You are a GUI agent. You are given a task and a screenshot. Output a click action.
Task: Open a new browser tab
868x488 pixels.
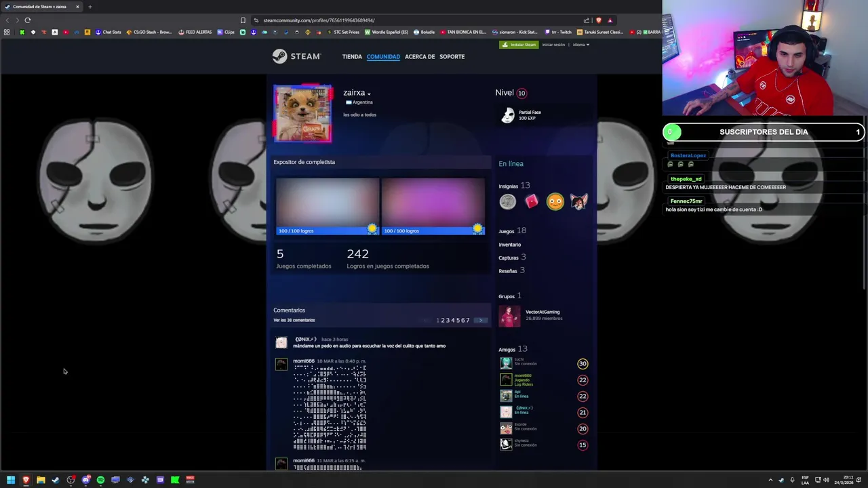90,7
